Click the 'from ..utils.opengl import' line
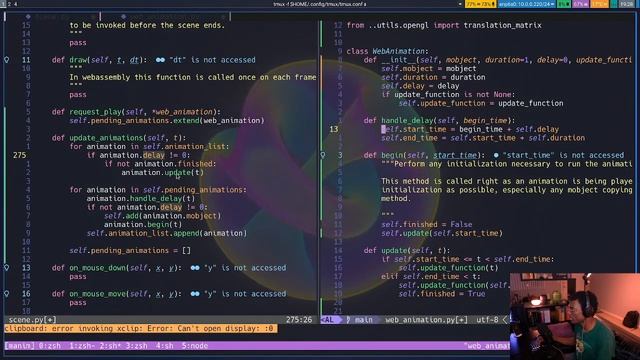 [x=444, y=25]
